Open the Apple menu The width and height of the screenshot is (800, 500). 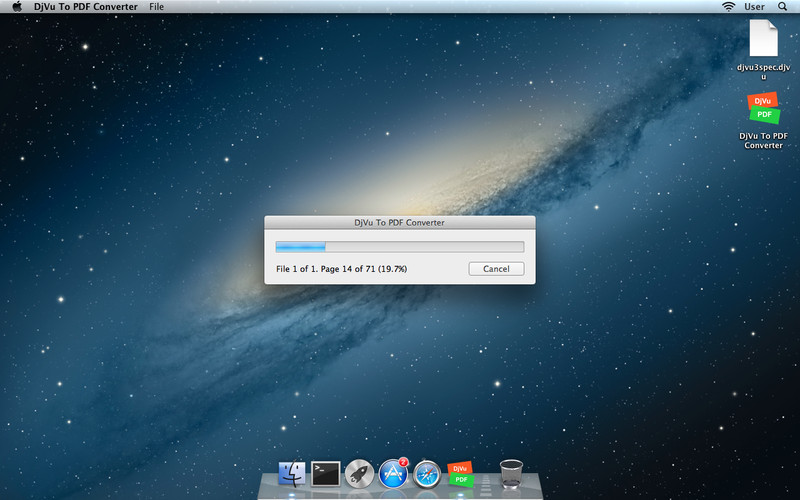tap(17, 7)
